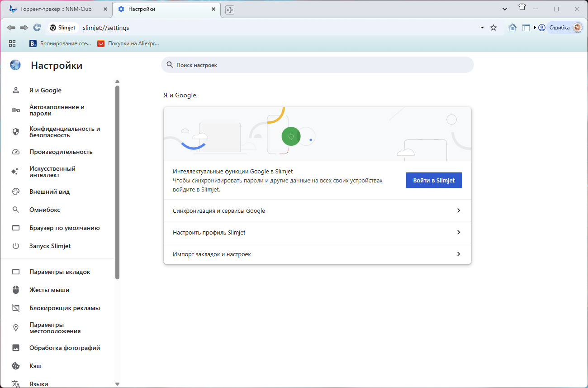Expand Настроить профиль Slimjet chevron
Screen dimensions: 588x388
point(459,232)
